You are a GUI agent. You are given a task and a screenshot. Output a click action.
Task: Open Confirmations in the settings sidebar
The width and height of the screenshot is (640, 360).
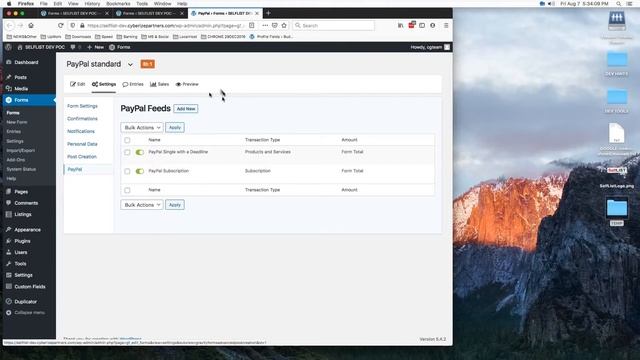coord(82,119)
